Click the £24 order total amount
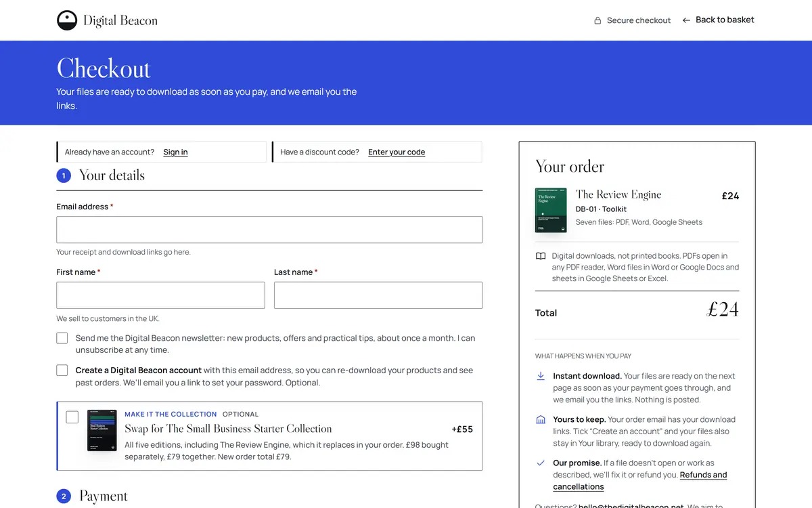This screenshot has height=508, width=812. tap(723, 310)
